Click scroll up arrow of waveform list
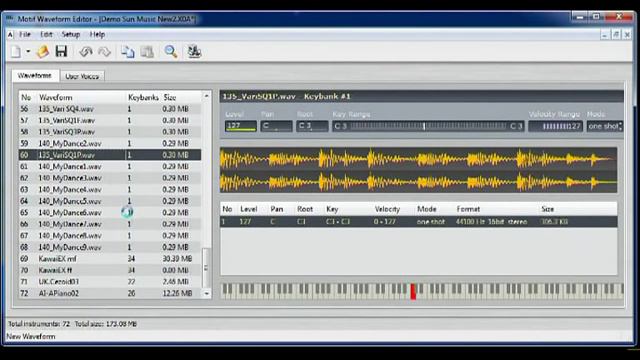Screen dimensions: 640x360 click(207, 96)
